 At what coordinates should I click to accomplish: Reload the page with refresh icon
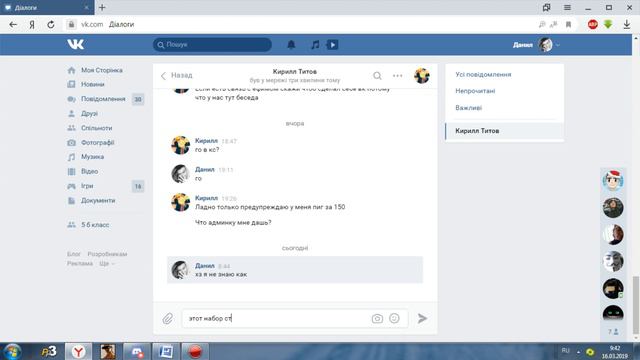click(x=51, y=24)
